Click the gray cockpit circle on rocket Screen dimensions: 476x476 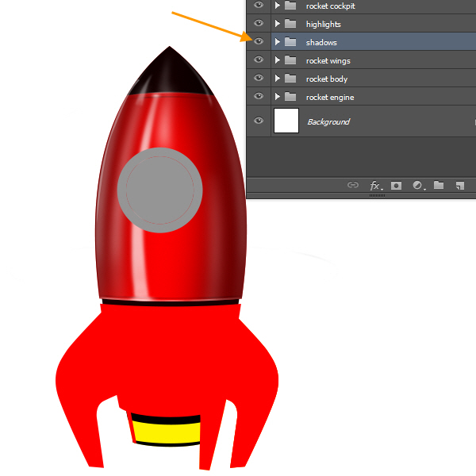click(159, 190)
